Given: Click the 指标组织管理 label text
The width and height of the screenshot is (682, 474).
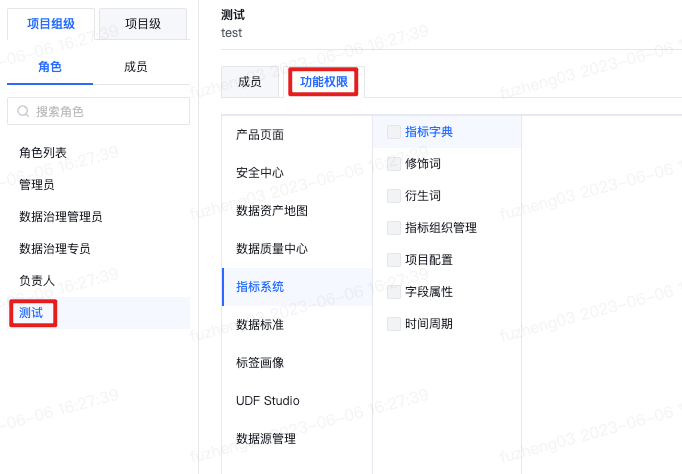Looking at the screenshot, I should pyautogui.click(x=441, y=228).
